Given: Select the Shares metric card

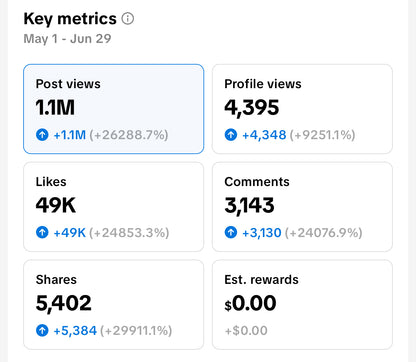Looking at the screenshot, I should coord(113,305).
